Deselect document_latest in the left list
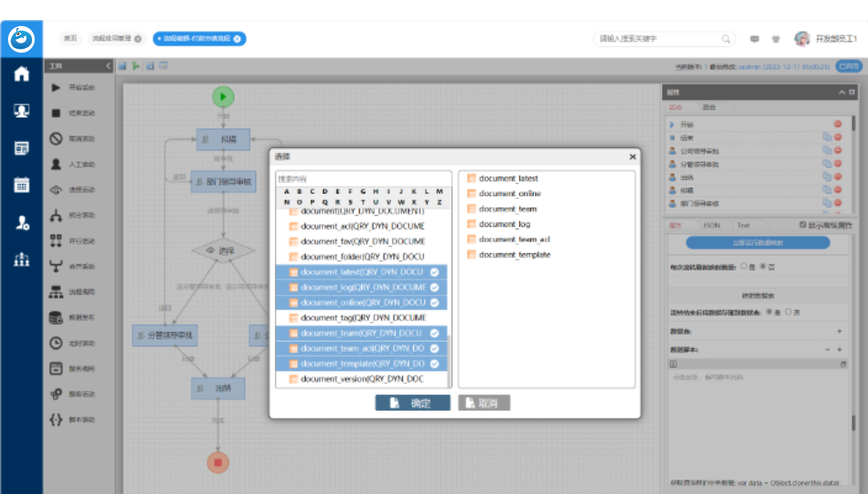 click(x=361, y=272)
